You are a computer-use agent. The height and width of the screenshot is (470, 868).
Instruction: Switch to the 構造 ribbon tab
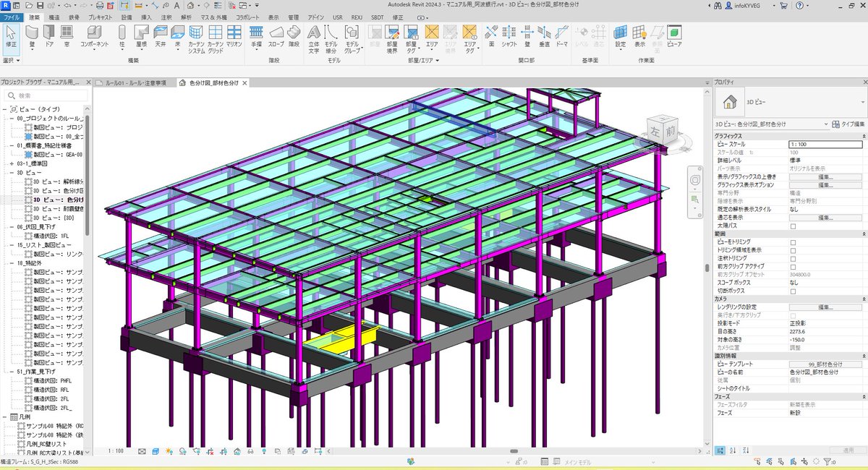pyautogui.click(x=54, y=16)
